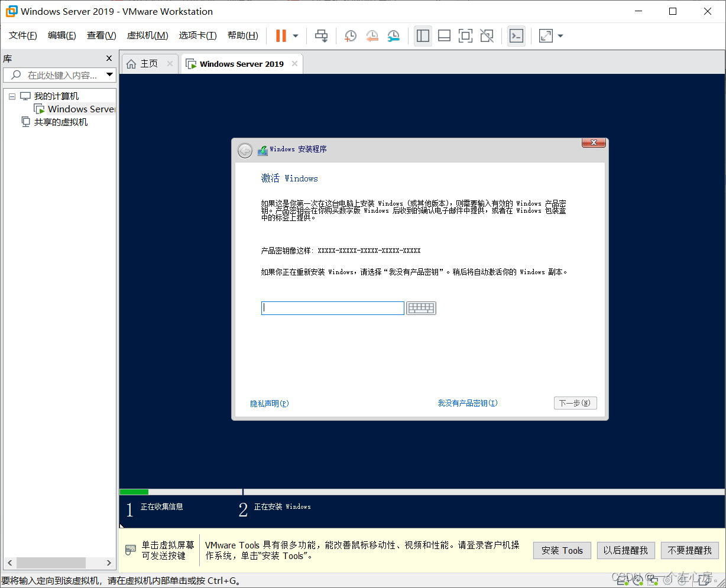Open the library search filter dropdown arrow
726x588 pixels.
(x=109, y=75)
